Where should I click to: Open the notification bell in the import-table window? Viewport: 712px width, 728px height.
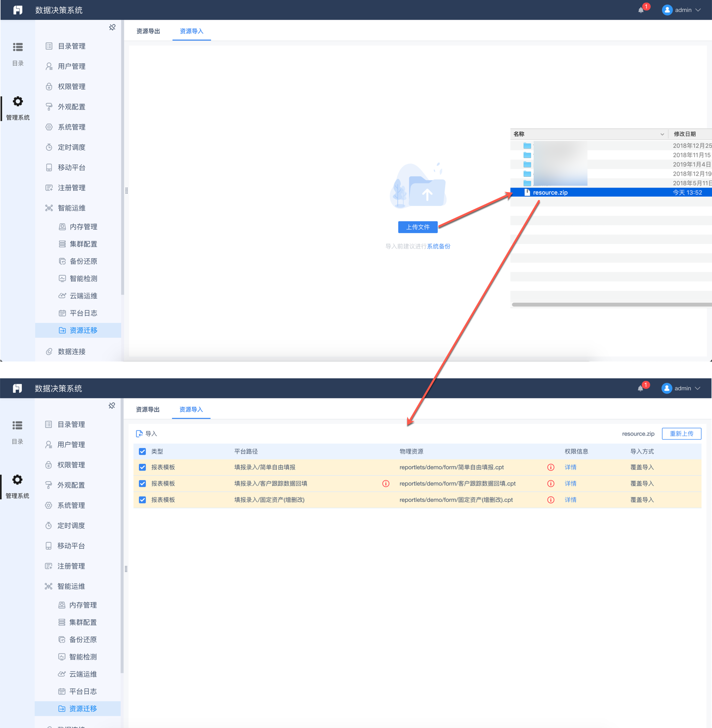(x=641, y=388)
